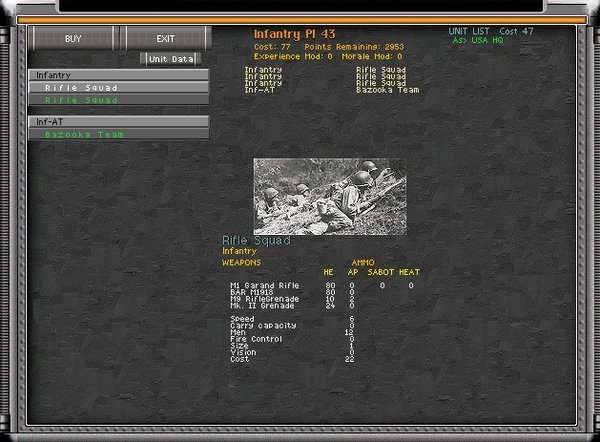Select the white Rifle Squad entry

pyautogui.click(x=118, y=88)
